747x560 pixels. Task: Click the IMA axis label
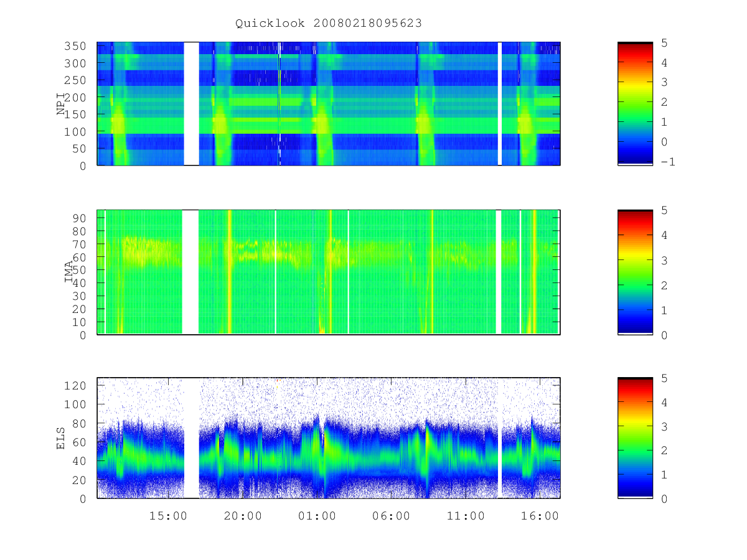tap(68, 272)
